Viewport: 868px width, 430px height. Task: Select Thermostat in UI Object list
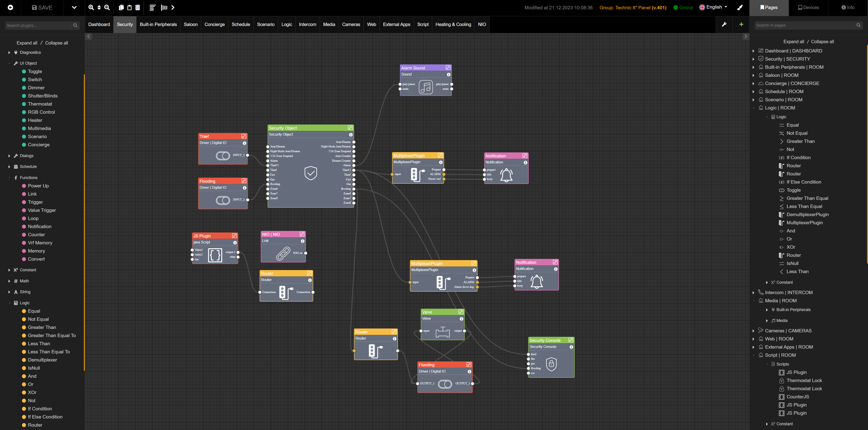click(40, 104)
